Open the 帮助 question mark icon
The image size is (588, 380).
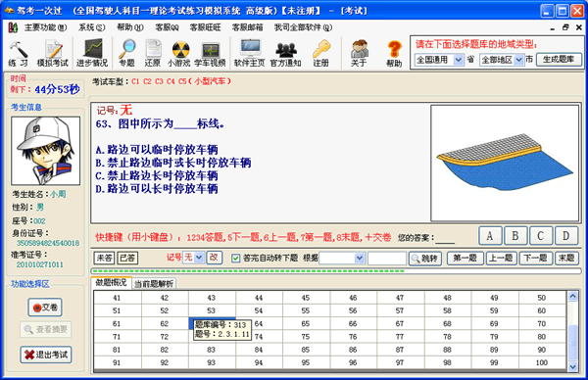(394, 53)
